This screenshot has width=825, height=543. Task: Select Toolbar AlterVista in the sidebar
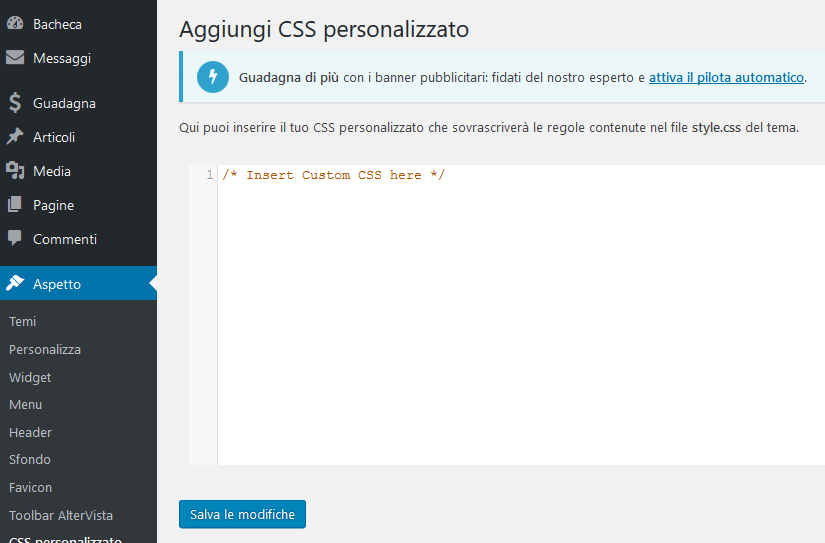[x=61, y=516]
